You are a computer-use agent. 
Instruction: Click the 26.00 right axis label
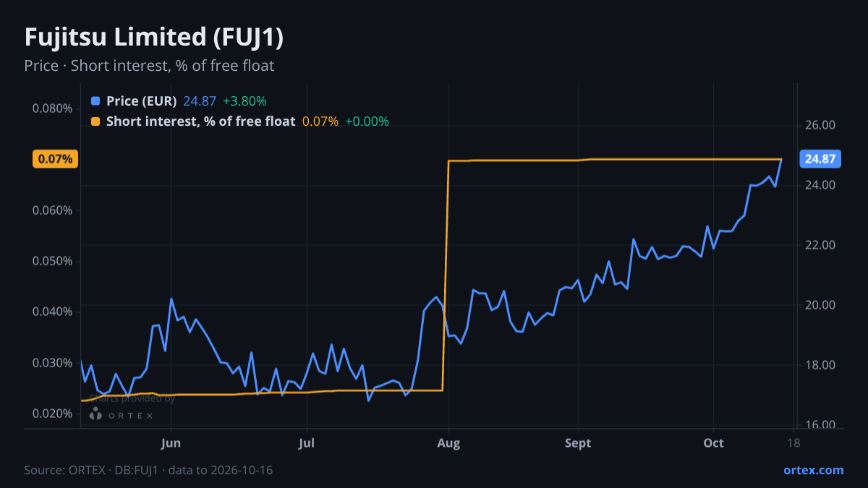click(x=820, y=125)
